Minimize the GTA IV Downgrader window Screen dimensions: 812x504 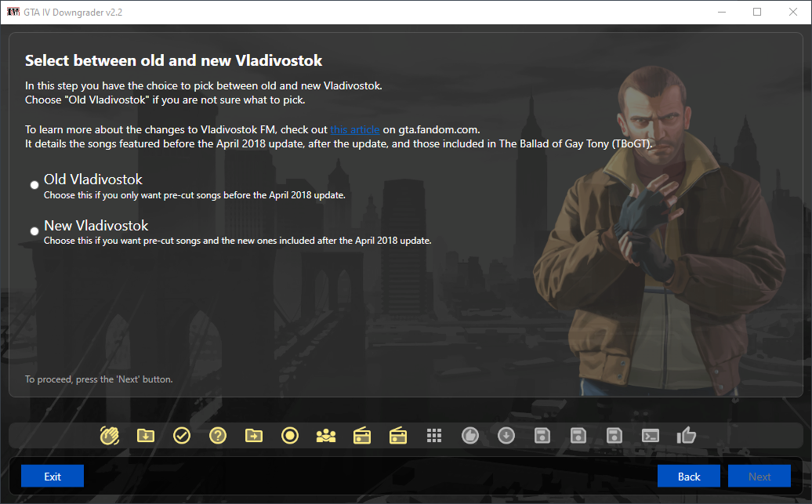(721, 12)
